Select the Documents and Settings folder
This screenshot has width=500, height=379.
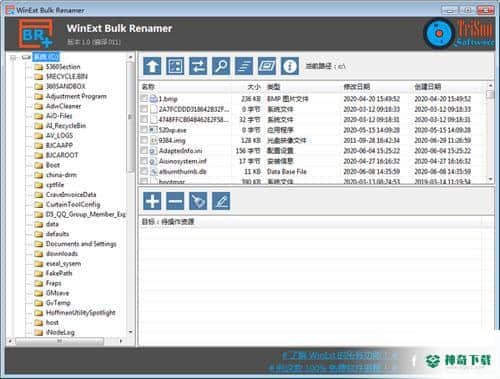(x=81, y=244)
